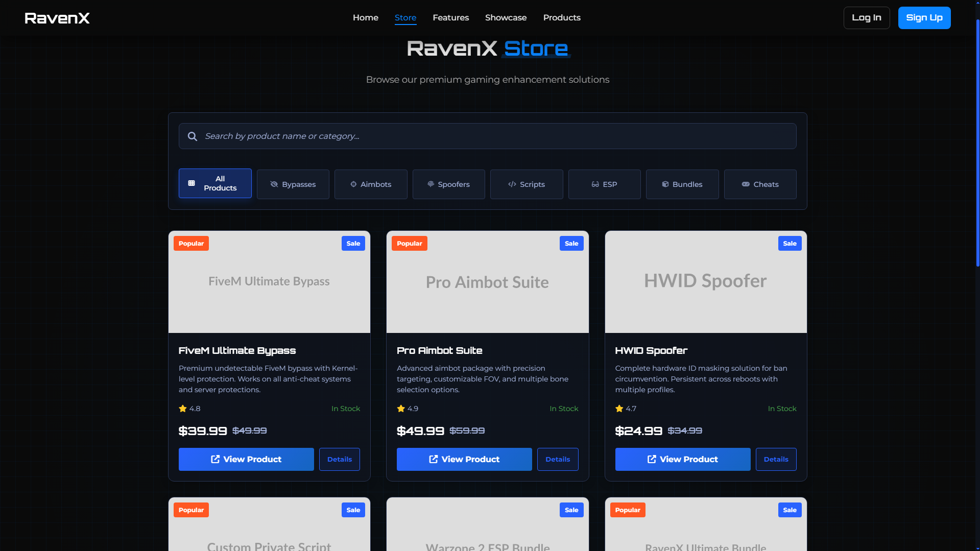Filter by Scripts category
This screenshot has height=551, width=980.
(x=527, y=184)
